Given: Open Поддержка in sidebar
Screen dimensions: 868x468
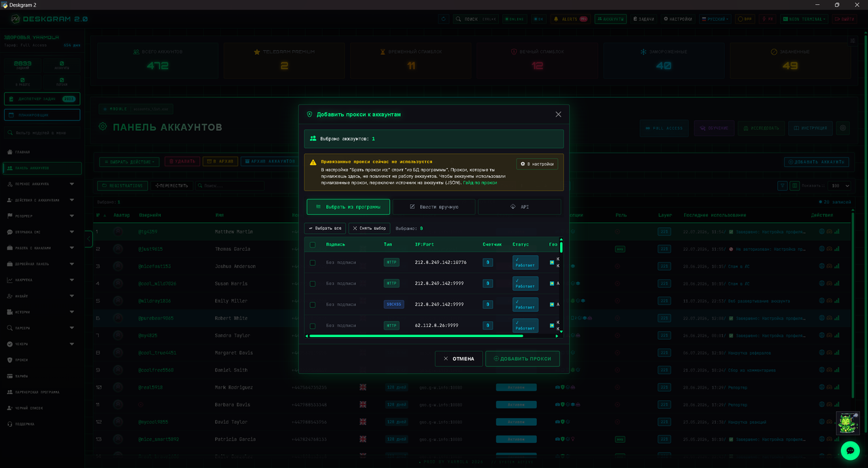Looking at the screenshot, I should 42,424.
